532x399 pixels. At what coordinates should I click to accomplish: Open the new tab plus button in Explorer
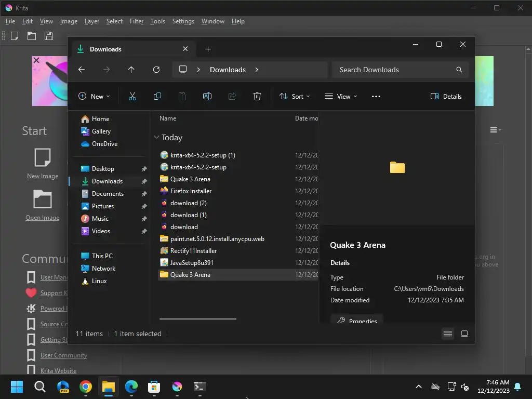click(x=208, y=49)
